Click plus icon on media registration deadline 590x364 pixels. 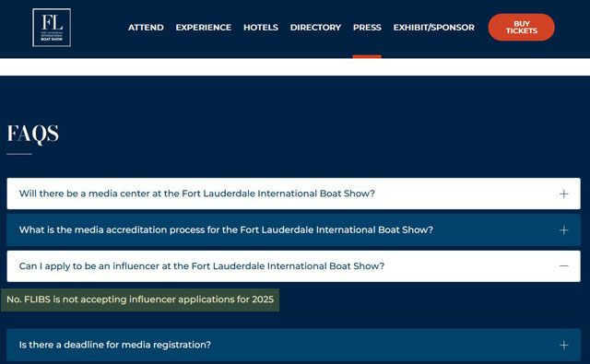563,345
